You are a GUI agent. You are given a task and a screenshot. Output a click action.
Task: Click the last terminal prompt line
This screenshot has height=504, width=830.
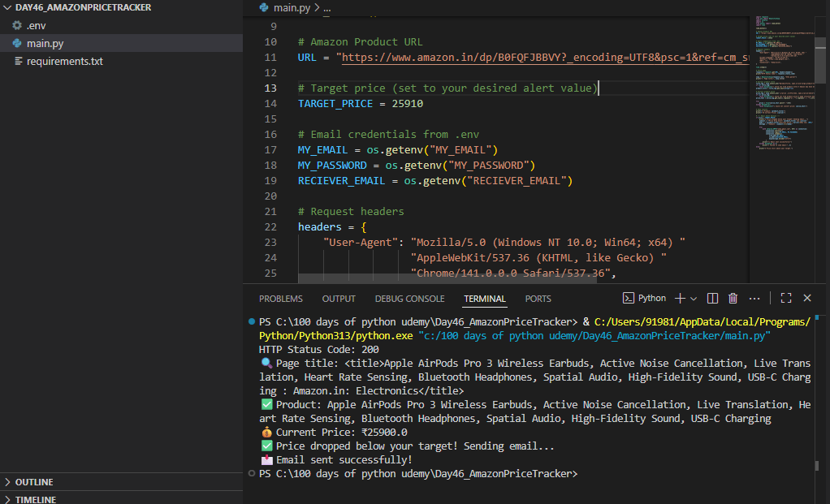pos(418,474)
